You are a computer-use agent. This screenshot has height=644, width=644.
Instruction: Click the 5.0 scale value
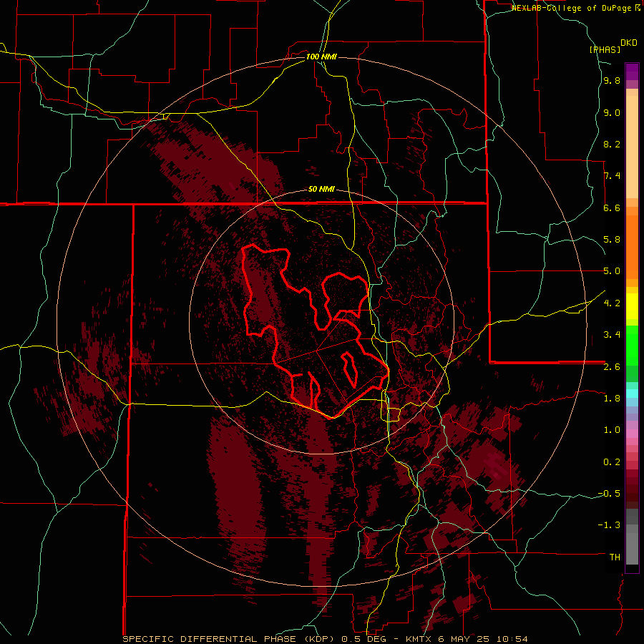[x=612, y=271]
